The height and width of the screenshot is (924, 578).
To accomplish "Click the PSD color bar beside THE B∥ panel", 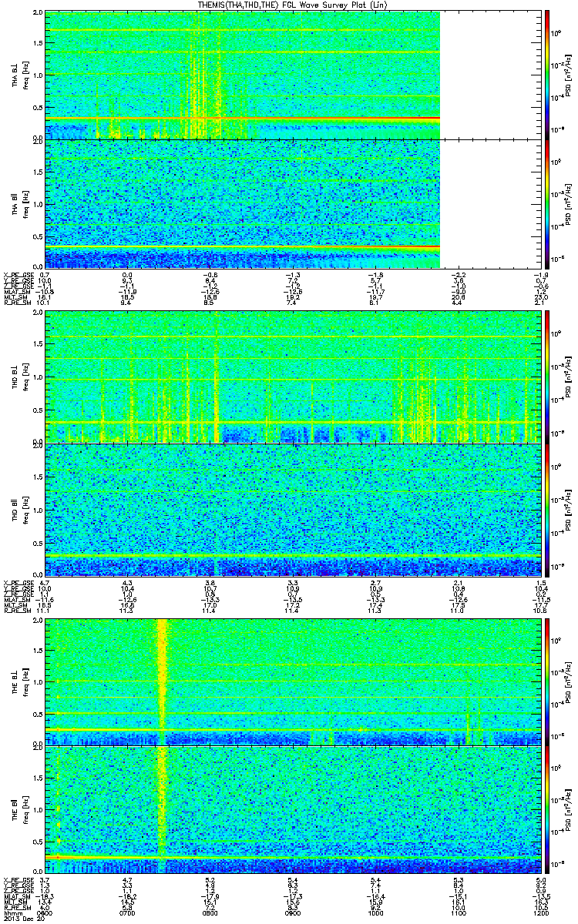I will [547, 810].
